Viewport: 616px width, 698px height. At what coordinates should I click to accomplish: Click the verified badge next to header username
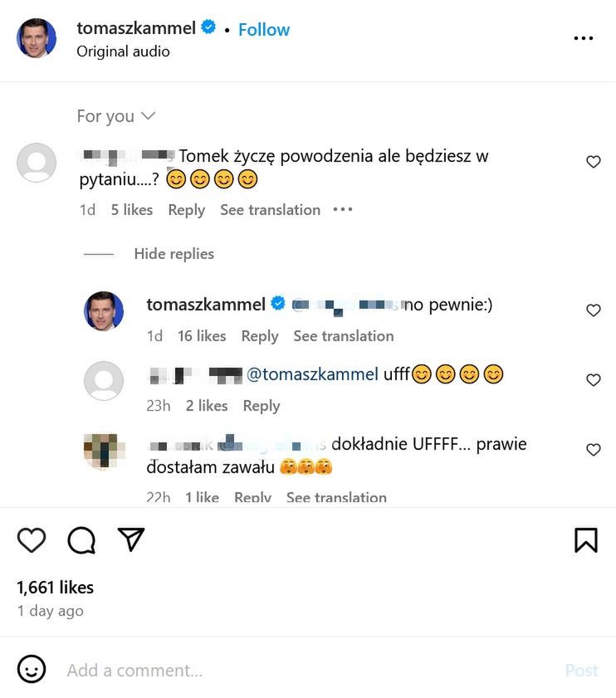pyautogui.click(x=208, y=27)
